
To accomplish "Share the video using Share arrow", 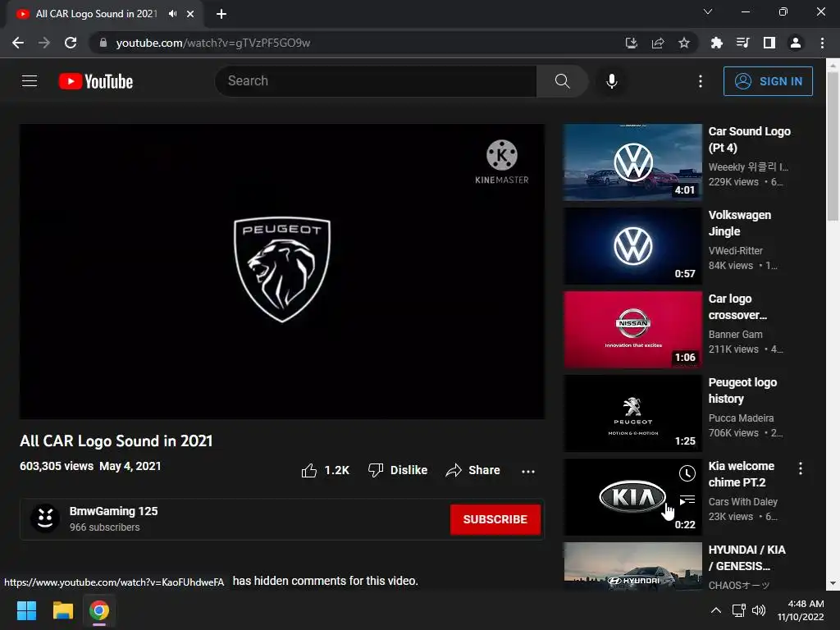I will 472,470.
